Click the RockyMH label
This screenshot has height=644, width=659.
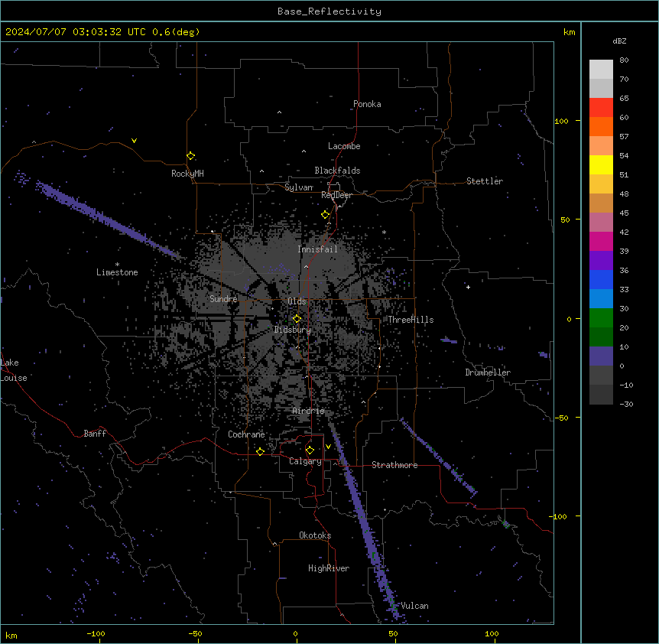[187, 174]
